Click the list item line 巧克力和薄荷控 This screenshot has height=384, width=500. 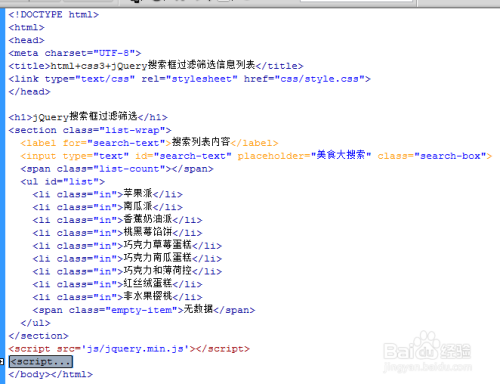click(127, 271)
